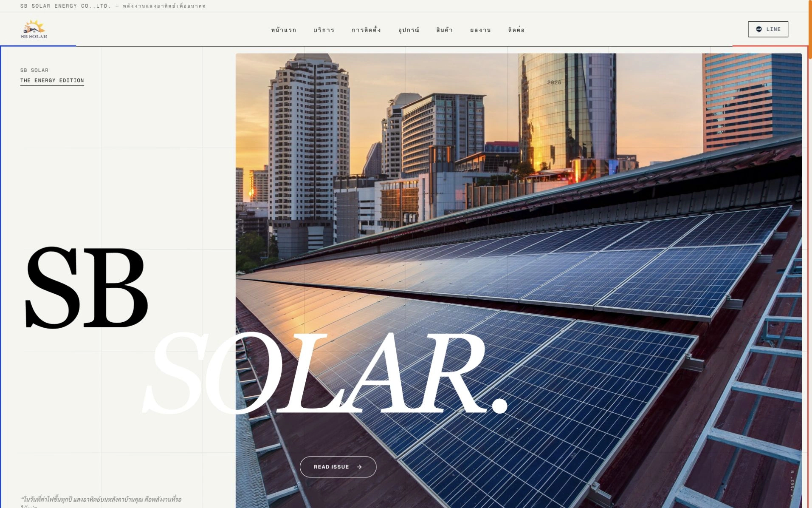Click the LINE contact button
Viewport: 812px width, 508px height.
768,29
